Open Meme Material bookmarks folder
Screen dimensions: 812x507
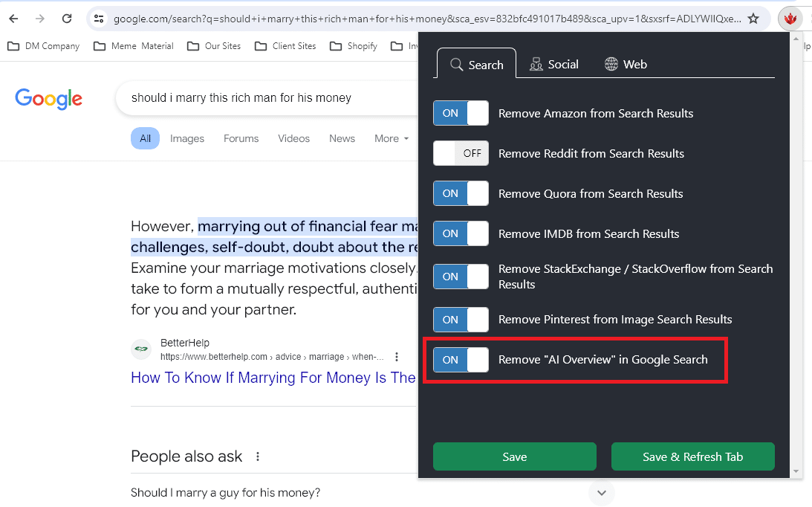pyautogui.click(x=133, y=46)
